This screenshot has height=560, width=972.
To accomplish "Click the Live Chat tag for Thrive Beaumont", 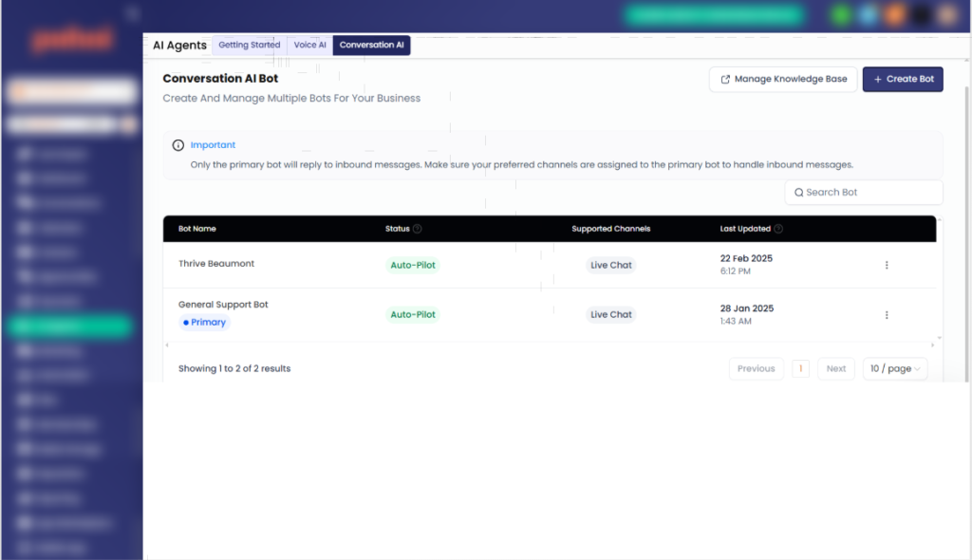I will click(610, 265).
